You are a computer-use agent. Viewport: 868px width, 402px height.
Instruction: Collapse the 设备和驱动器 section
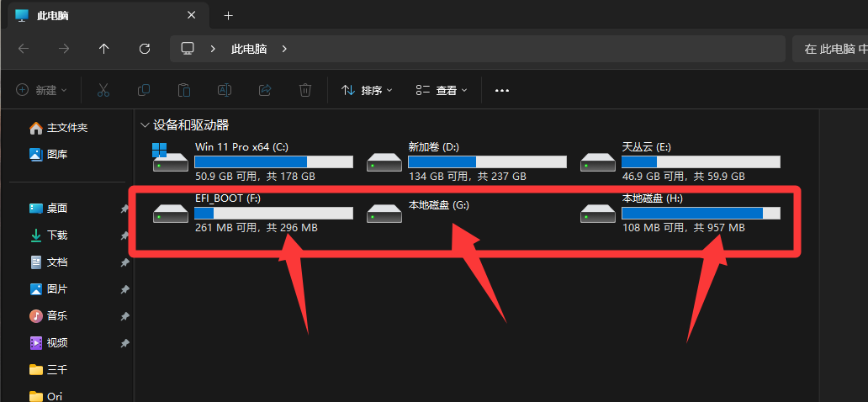click(x=145, y=125)
